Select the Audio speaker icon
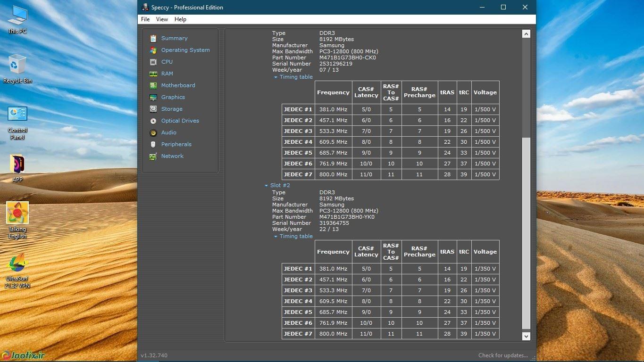The width and height of the screenshot is (644, 362). coord(153,132)
